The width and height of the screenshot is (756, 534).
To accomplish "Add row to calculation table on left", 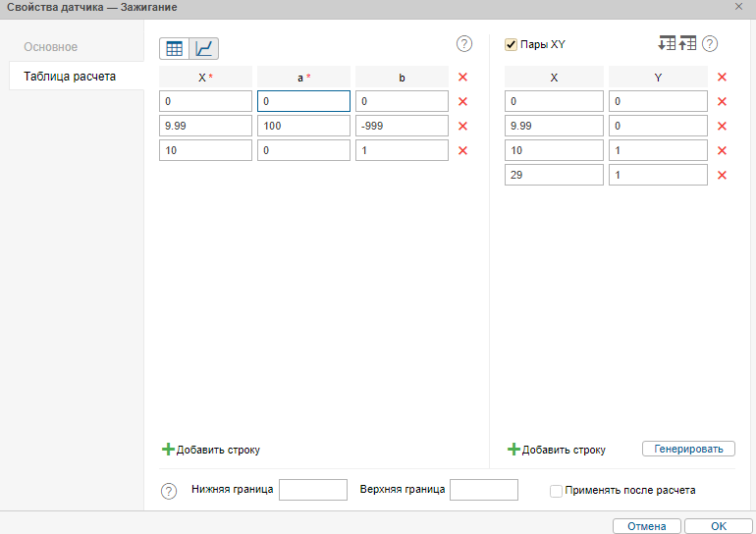I will tap(211, 450).
